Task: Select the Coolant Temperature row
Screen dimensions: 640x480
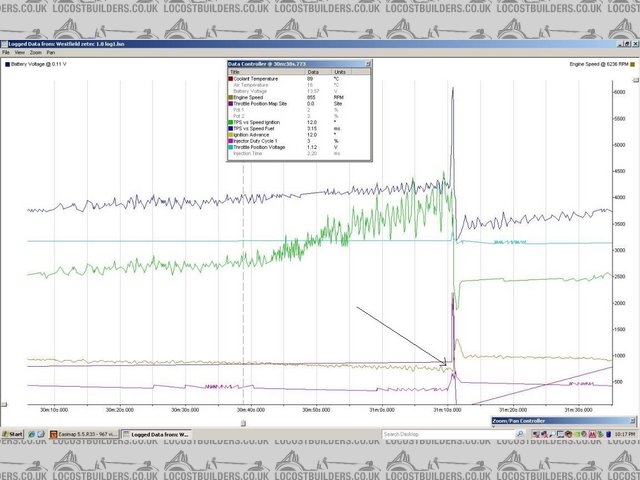Action: [x=299, y=79]
